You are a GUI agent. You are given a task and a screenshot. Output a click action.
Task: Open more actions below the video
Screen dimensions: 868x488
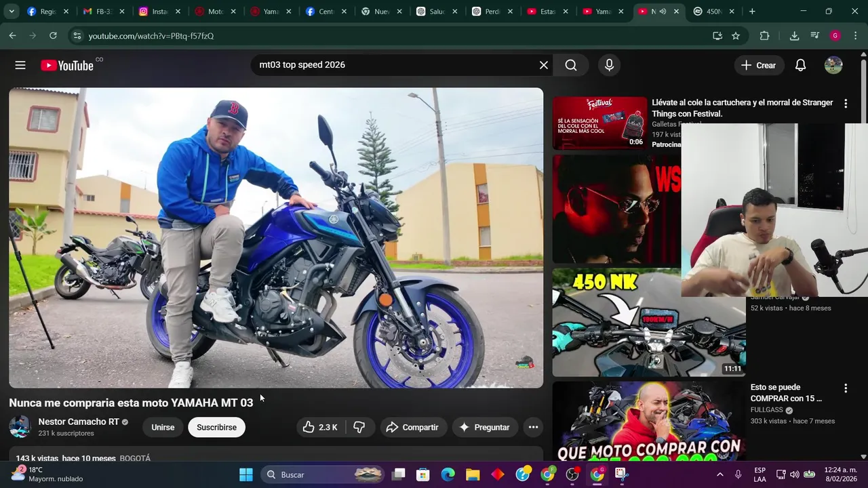[x=533, y=427]
